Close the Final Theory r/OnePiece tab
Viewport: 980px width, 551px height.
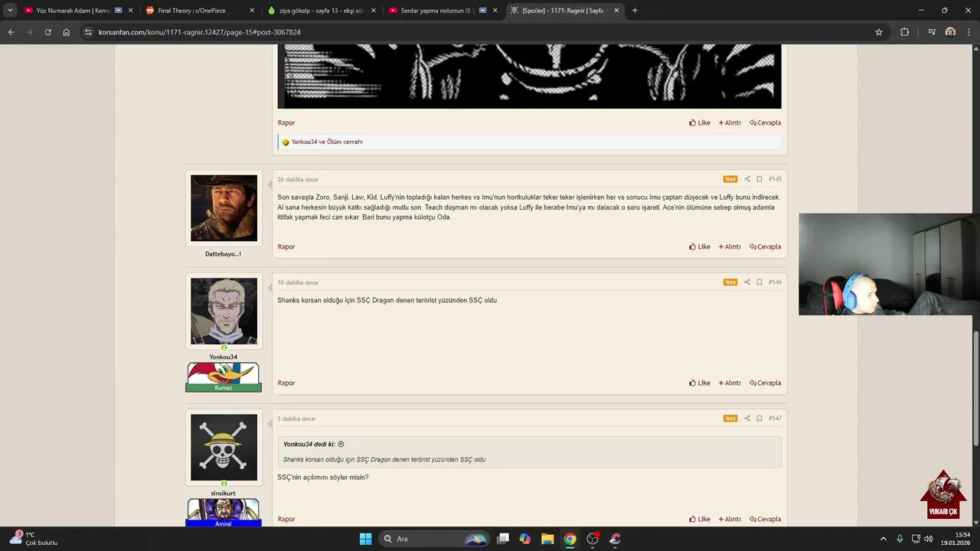(252, 11)
